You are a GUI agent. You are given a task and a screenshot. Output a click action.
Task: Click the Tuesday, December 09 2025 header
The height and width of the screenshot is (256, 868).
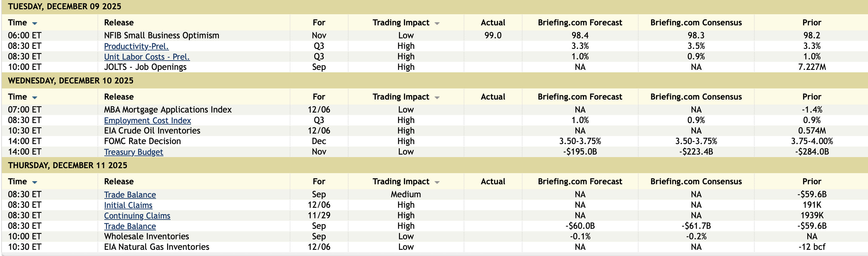[64, 6]
